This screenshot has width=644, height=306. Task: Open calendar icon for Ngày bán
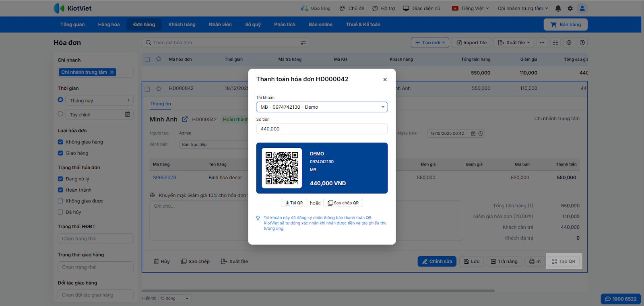click(473, 134)
